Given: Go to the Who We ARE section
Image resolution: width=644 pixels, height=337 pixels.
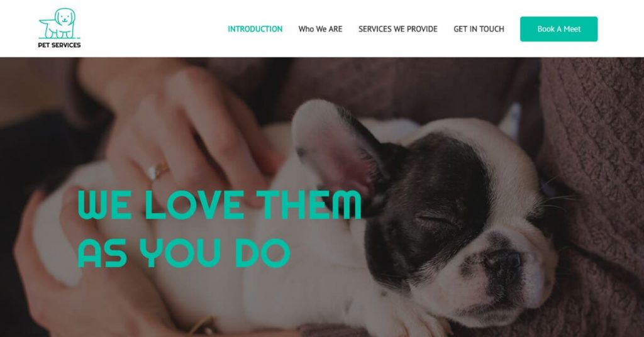Looking at the screenshot, I should pyautogui.click(x=320, y=29).
